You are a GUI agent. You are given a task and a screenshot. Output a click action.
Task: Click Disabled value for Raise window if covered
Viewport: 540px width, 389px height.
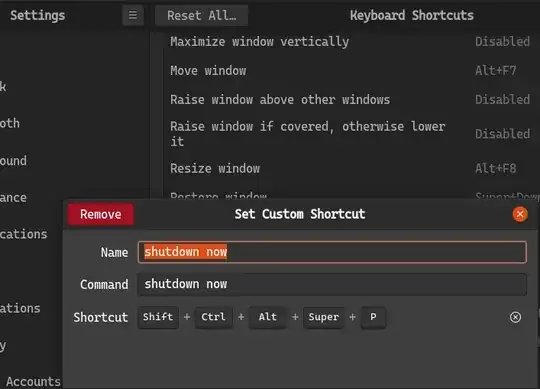(502, 134)
